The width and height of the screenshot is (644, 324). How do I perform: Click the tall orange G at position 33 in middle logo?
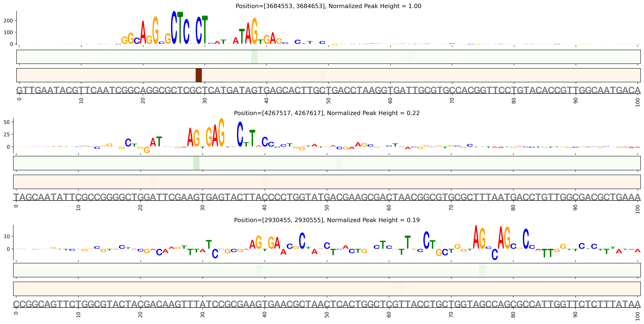coord(221,132)
